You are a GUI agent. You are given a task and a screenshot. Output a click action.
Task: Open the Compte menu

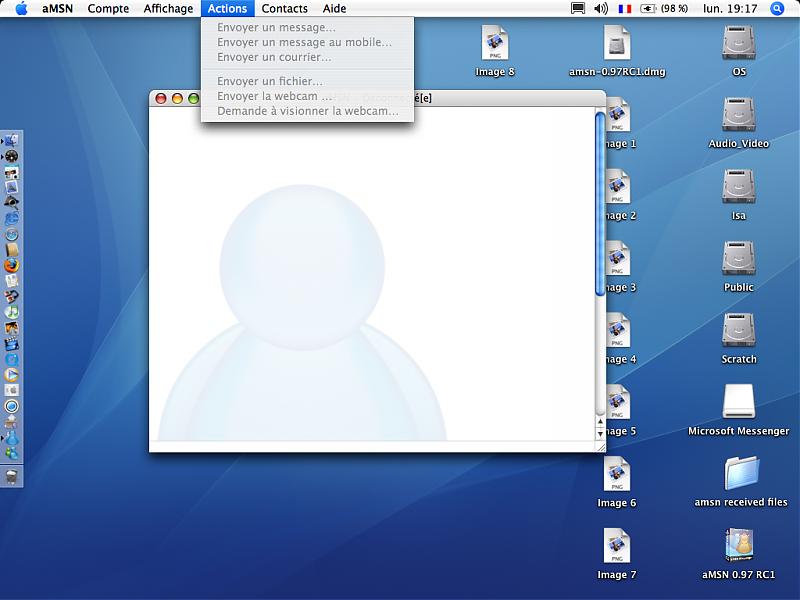[108, 8]
